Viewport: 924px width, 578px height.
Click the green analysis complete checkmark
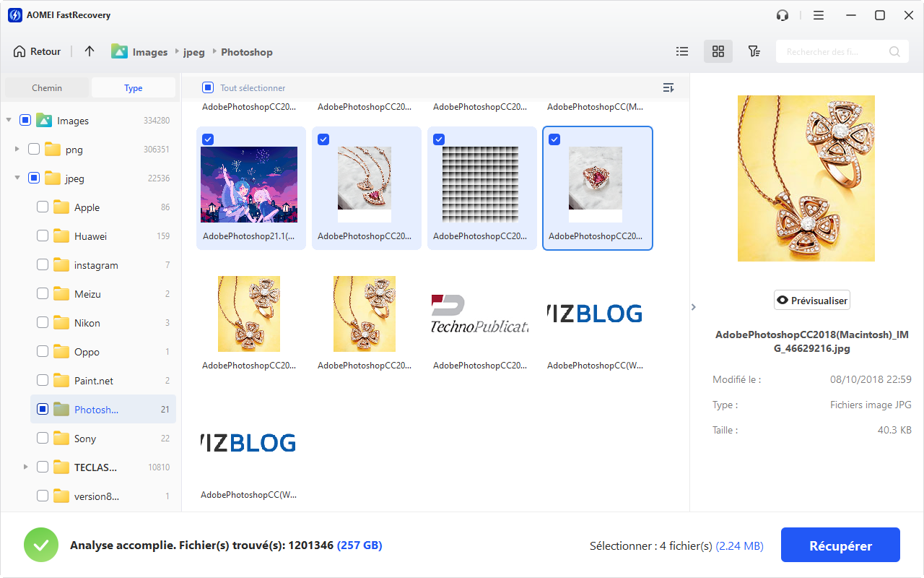click(x=41, y=545)
